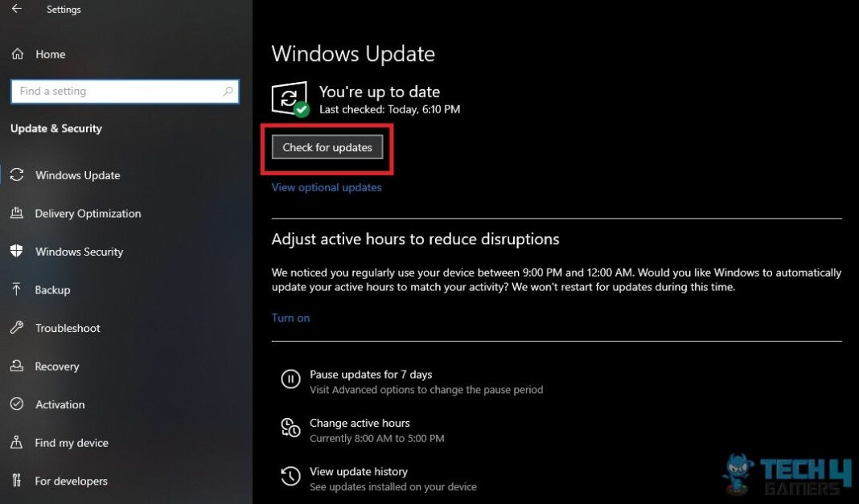Screen dimensions: 859x504
Task: Open Recovery using its icon
Action: 18,366
